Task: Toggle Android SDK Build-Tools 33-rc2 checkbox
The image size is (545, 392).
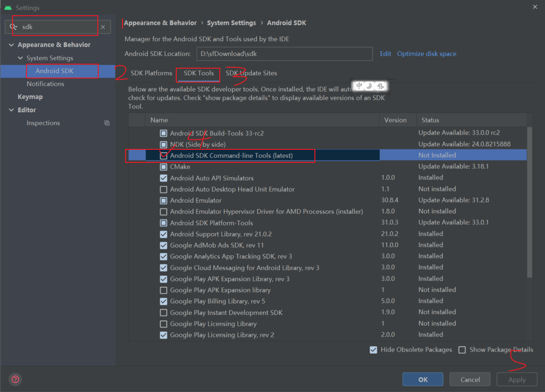Action: [164, 133]
